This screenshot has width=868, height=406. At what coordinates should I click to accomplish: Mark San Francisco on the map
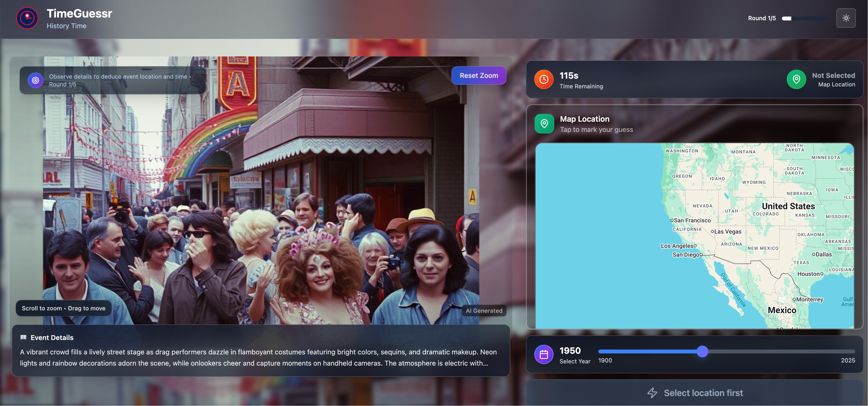(x=672, y=221)
